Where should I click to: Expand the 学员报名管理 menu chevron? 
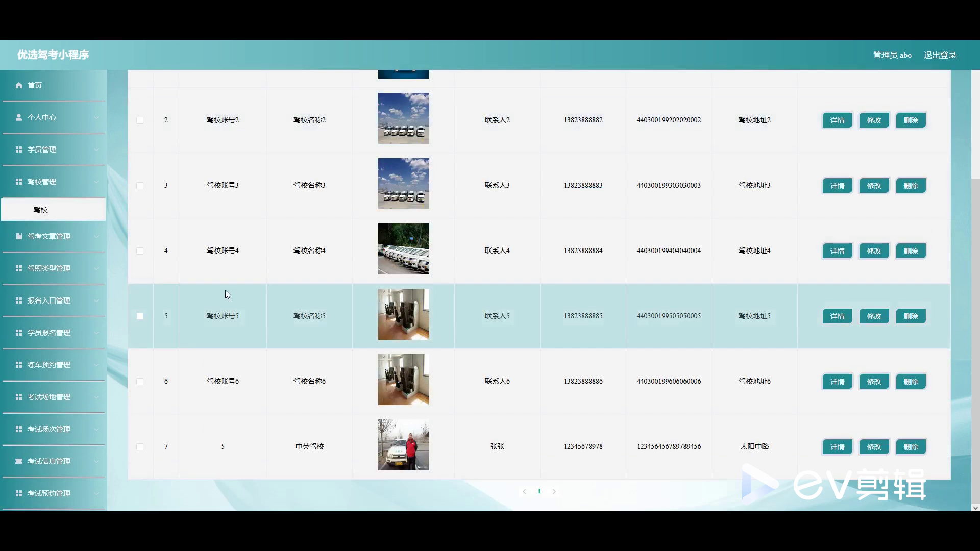pyautogui.click(x=96, y=333)
